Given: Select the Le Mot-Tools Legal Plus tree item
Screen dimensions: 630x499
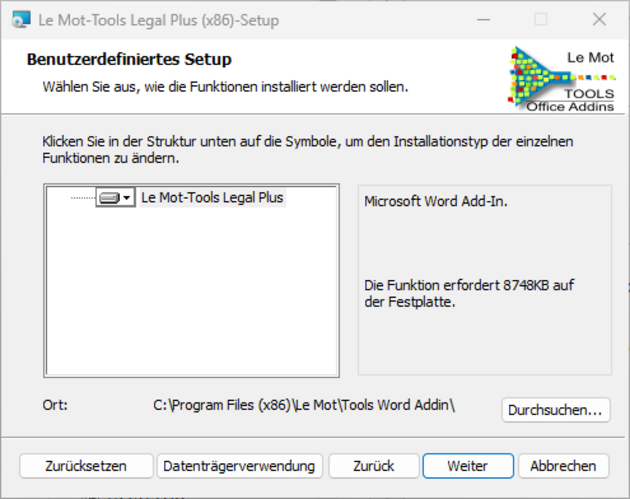Looking at the screenshot, I should click(212, 198).
